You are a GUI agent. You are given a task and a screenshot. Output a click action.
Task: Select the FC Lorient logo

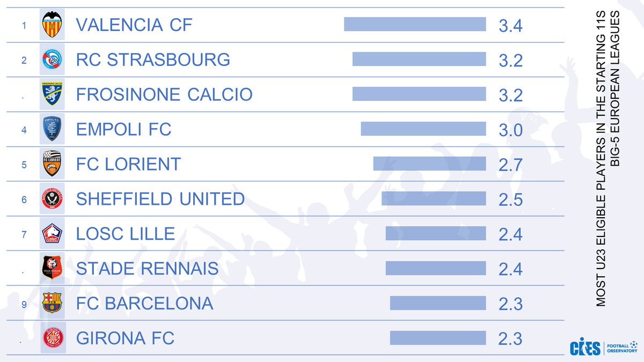(53, 164)
